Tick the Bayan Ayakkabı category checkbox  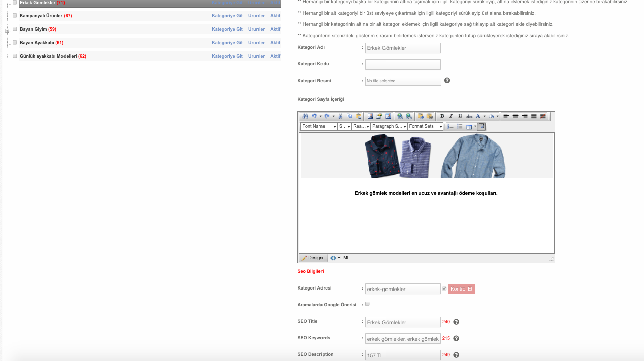(x=15, y=42)
